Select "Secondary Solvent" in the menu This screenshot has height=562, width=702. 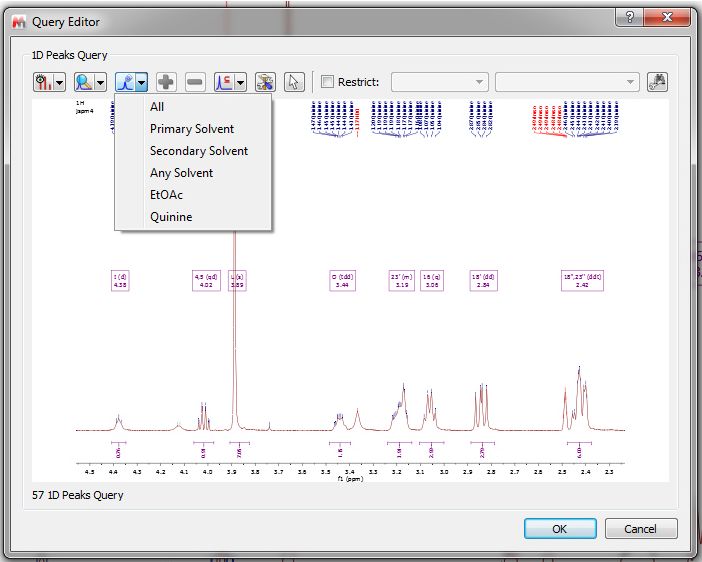tap(199, 151)
